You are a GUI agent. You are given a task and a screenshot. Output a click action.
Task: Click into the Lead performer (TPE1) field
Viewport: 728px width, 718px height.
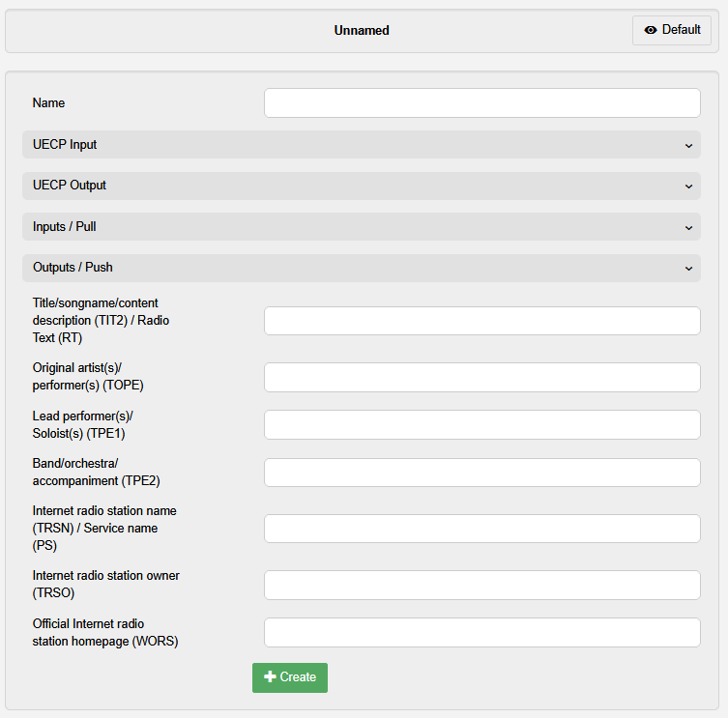pos(481,425)
